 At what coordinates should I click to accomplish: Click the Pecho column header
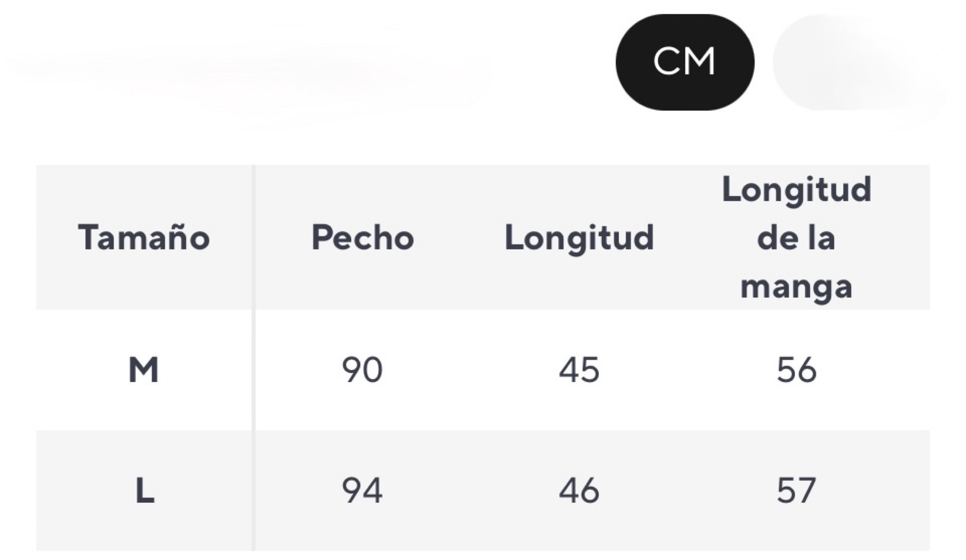362,237
